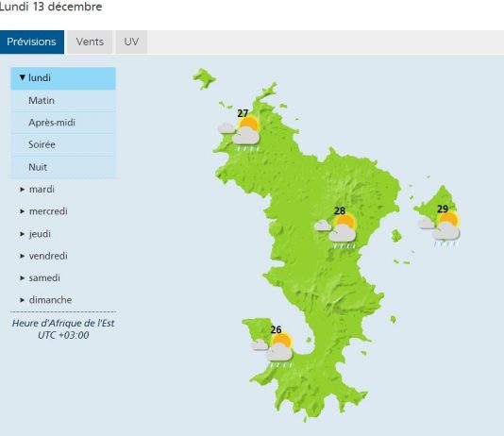Expand the dimanche forecast
Screen dimensions: 504x436
63,300
